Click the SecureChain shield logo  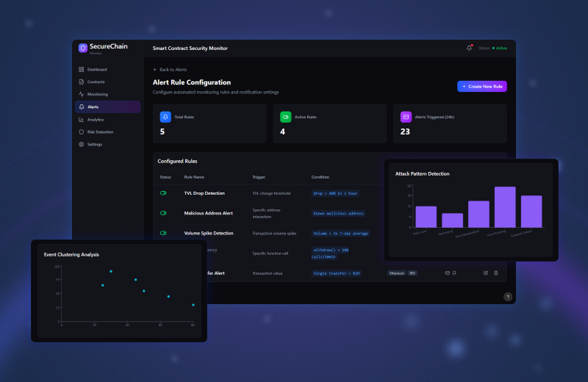(83, 48)
